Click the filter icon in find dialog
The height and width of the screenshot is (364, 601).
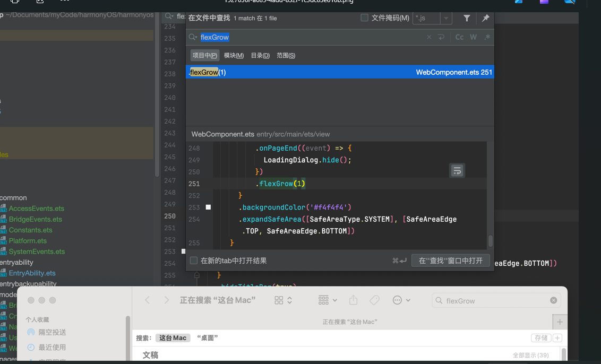pos(467,18)
